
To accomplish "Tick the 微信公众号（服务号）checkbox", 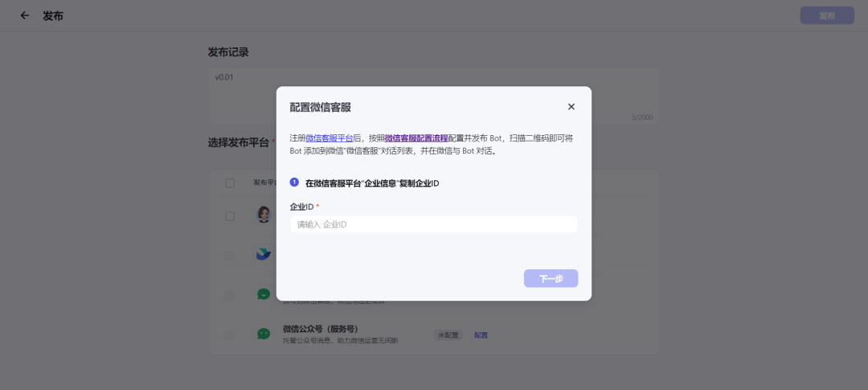I will pyautogui.click(x=228, y=335).
